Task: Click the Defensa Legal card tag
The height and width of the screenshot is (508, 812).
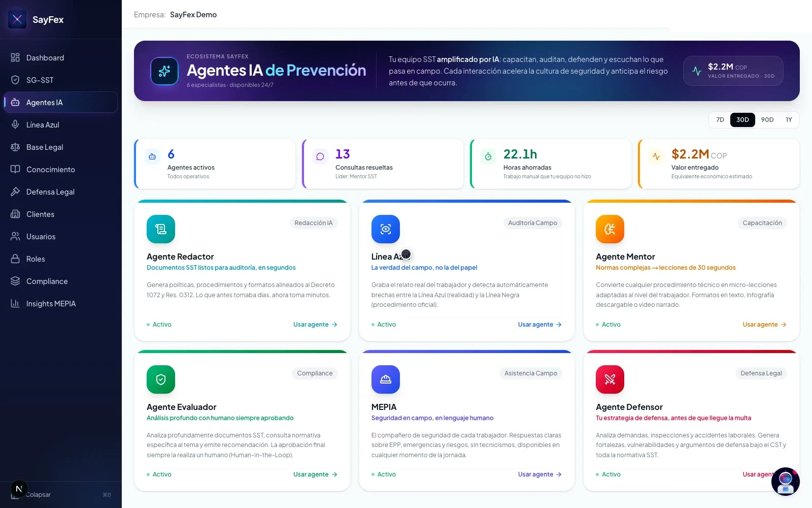Action: (x=761, y=373)
